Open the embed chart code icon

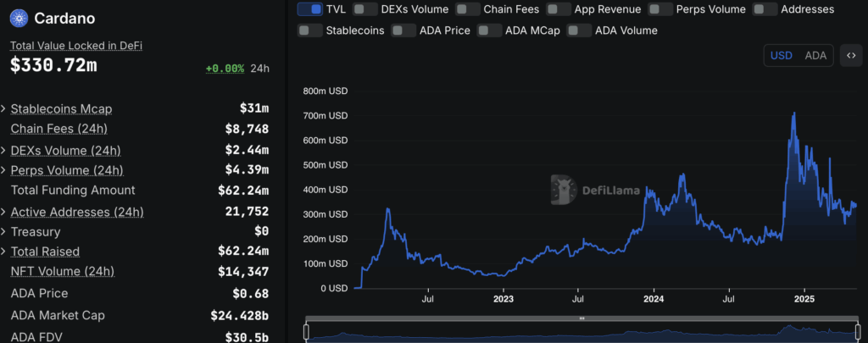851,55
